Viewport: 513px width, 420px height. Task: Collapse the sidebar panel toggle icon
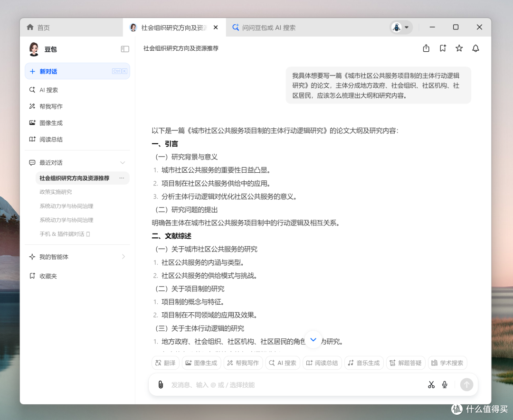[125, 49]
